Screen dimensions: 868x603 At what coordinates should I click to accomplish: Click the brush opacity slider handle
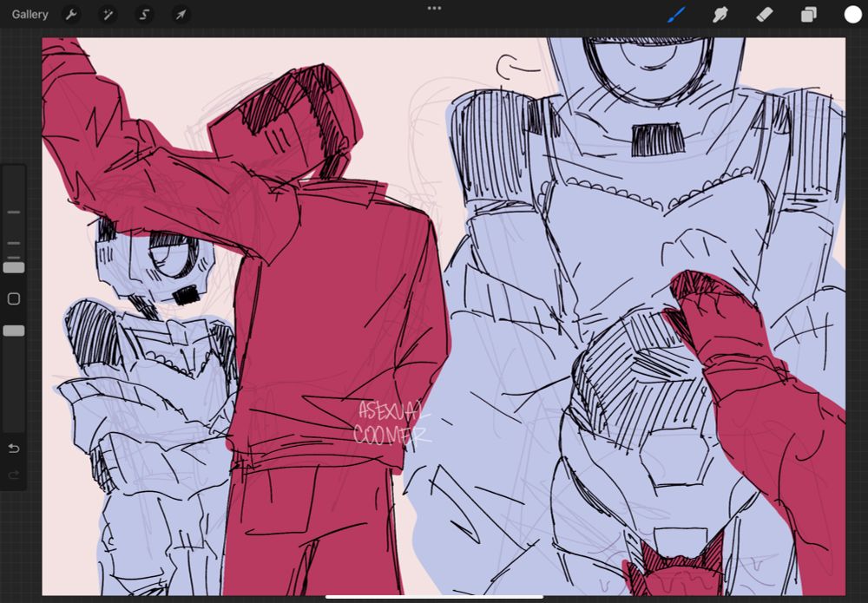coord(14,331)
